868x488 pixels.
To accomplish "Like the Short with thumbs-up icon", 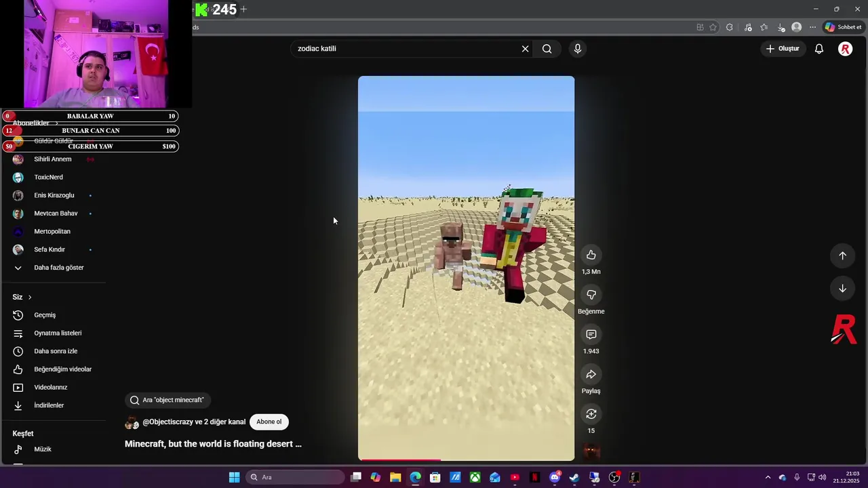I will [x=591, y=255].
